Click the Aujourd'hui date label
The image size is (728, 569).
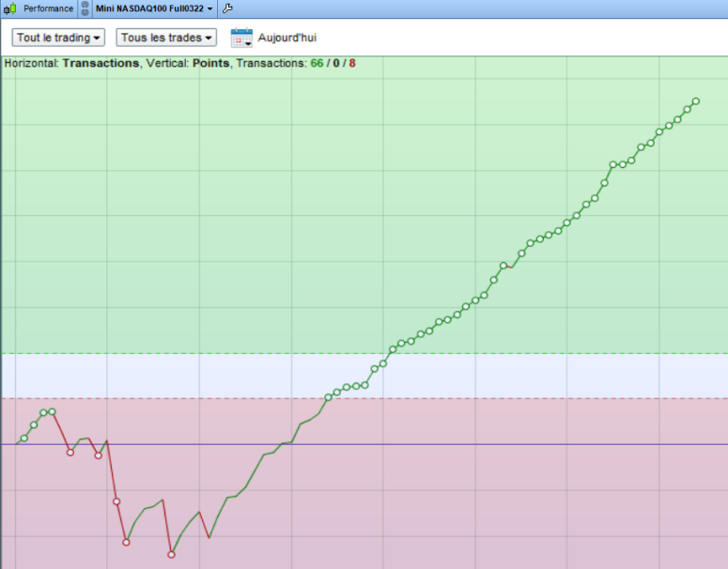(x=287, y=38)
